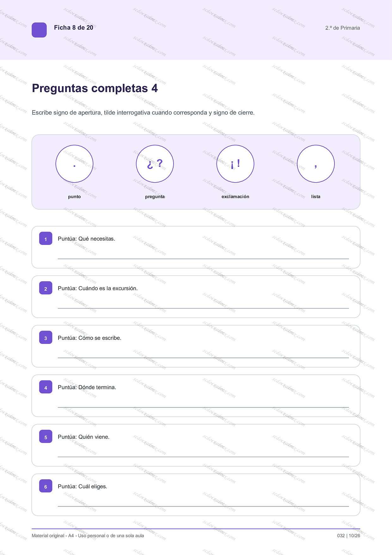This screenshot has width=392, height=555.
Task: Click the number 5 exercise badge
Action: tap(46, 437)
